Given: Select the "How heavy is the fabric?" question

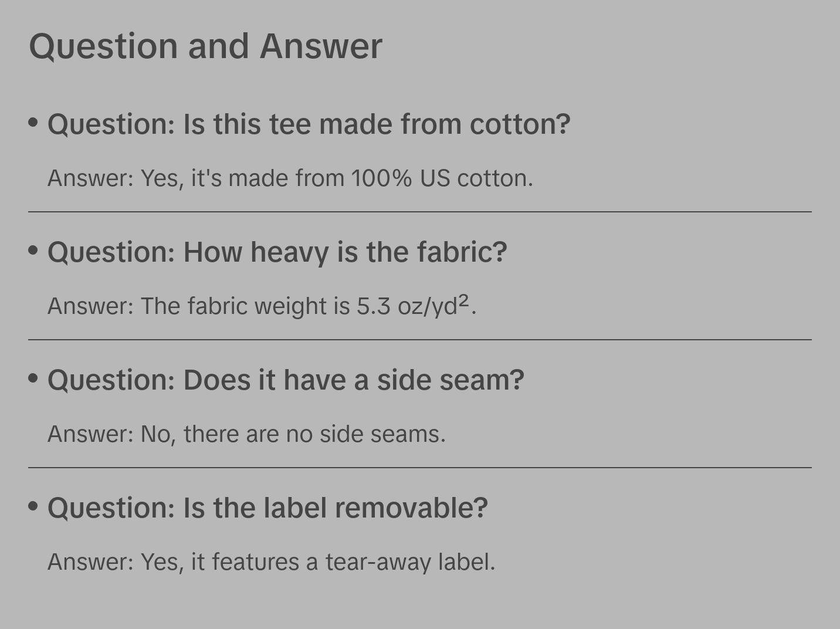Looking at the screenshot, I should click(x=277, y=252).
